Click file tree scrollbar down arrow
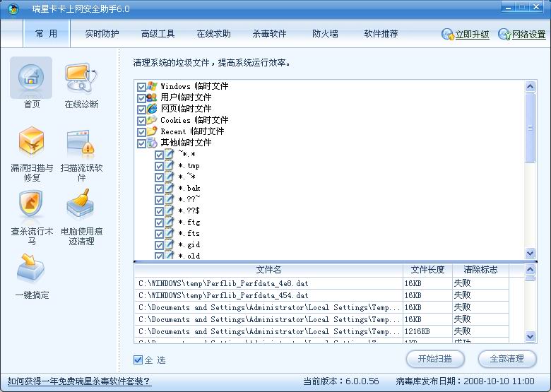 (531, 253)
